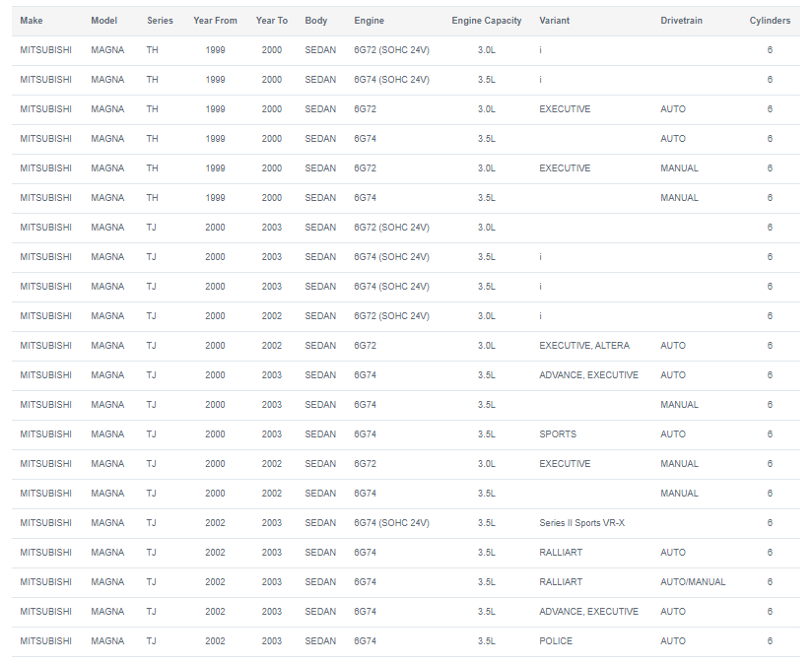Screen dimensions: 812x665
Task: Click the Cylinders column header
Action: (770, 21)
